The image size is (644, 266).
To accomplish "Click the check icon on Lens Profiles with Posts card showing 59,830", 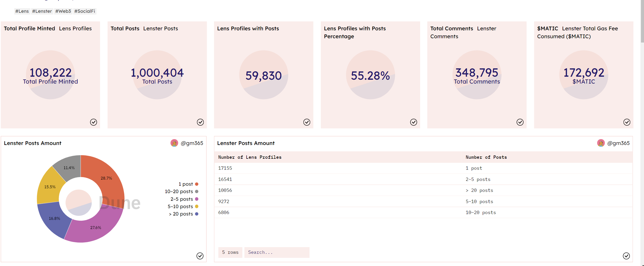I will tap(307, 122).
